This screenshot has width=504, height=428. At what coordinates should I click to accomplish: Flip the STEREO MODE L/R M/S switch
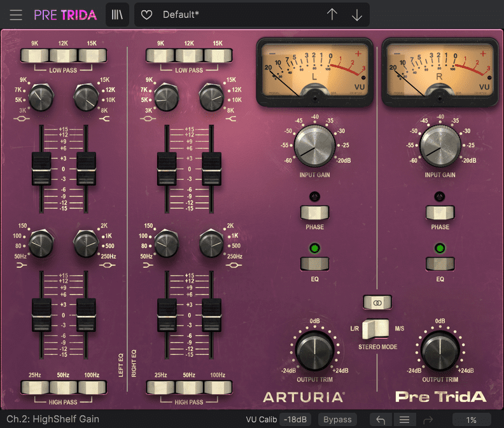375,329
